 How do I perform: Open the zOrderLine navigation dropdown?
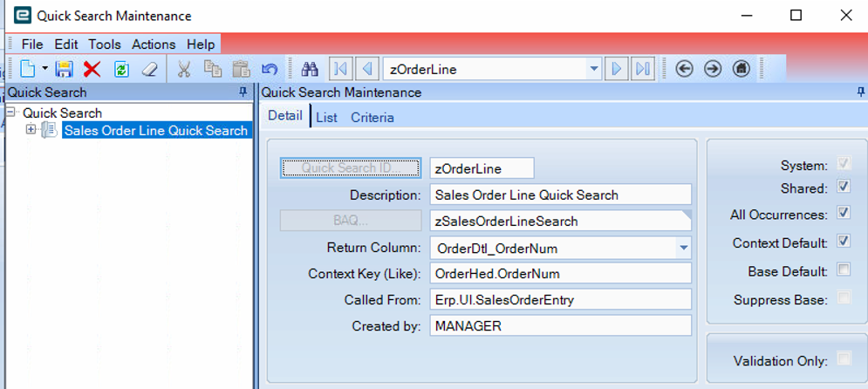coord(594,69)
